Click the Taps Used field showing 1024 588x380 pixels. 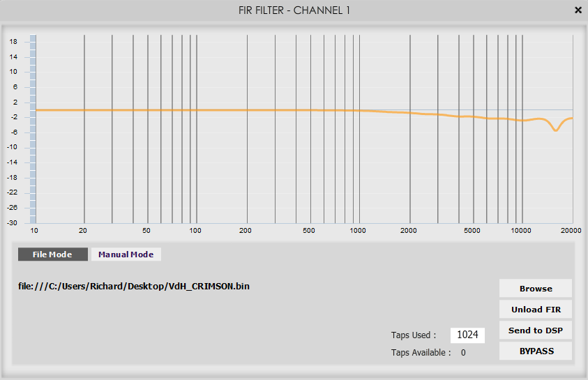[x=467, y=335]
